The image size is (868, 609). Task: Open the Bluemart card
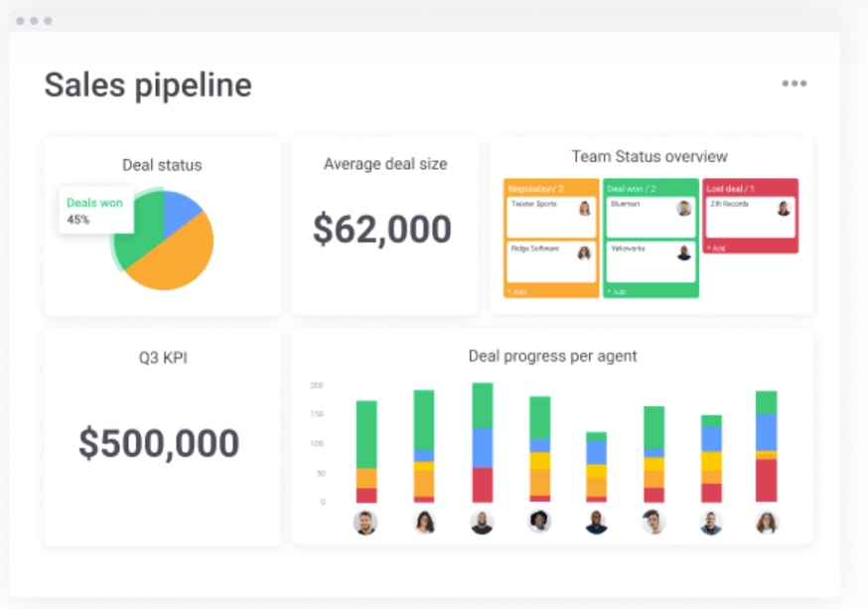tap(651, 217)
